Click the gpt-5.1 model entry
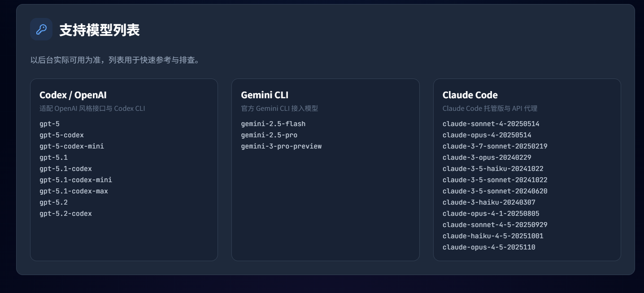Viewport: 644px width, 293px height. 53,157
